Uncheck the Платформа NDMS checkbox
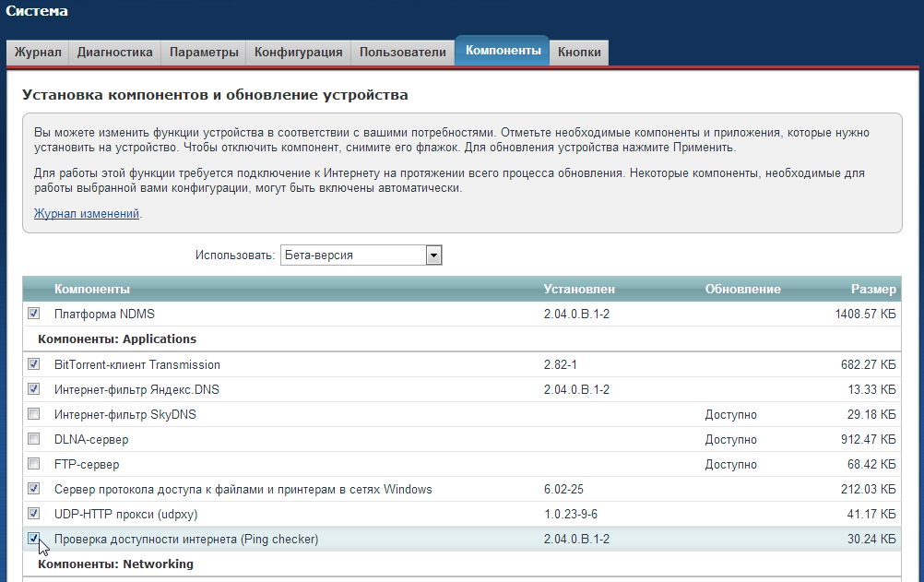The height and width of the screenshot is (582, 924). point(34,314)
